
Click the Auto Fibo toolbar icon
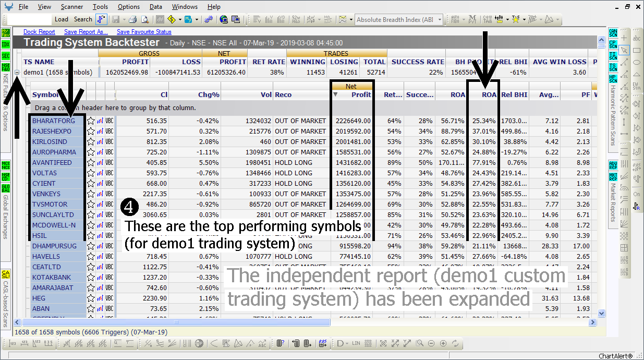[x=456, y=19]
